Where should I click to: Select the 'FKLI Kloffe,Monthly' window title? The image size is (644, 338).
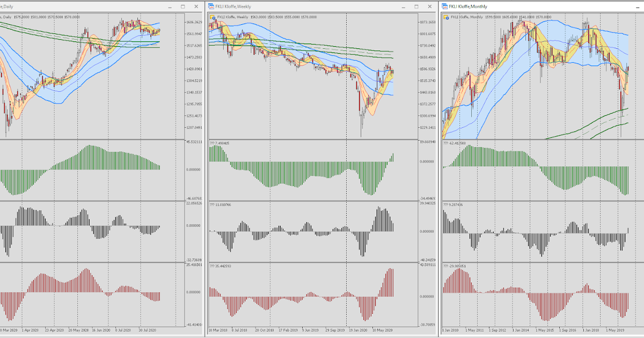click(468, 6)
